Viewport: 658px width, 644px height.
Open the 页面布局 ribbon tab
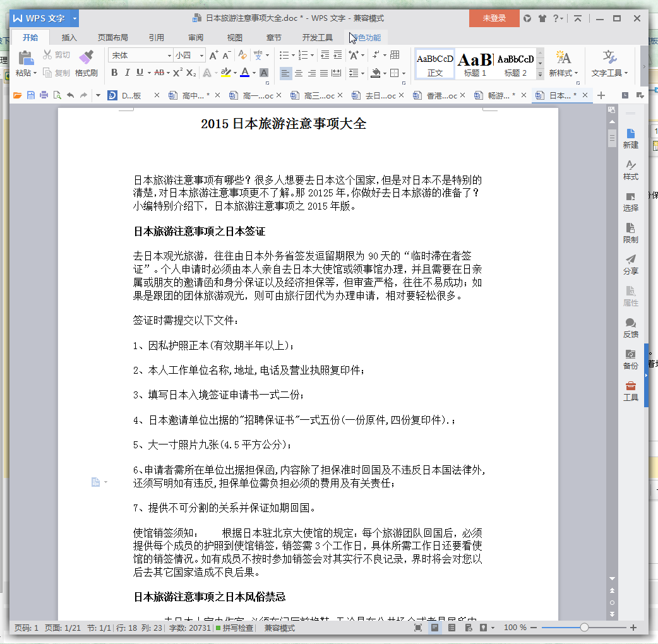pos(112,38)
